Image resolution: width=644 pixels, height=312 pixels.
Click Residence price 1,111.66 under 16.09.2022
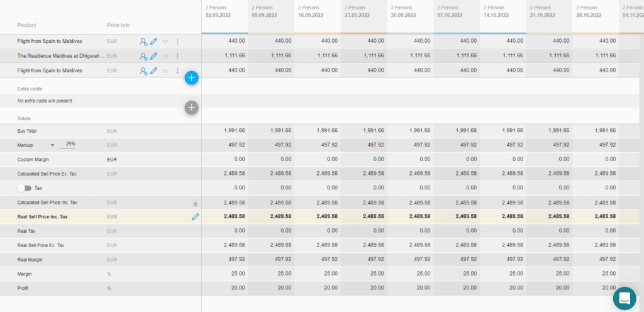[x=327, y=55]
